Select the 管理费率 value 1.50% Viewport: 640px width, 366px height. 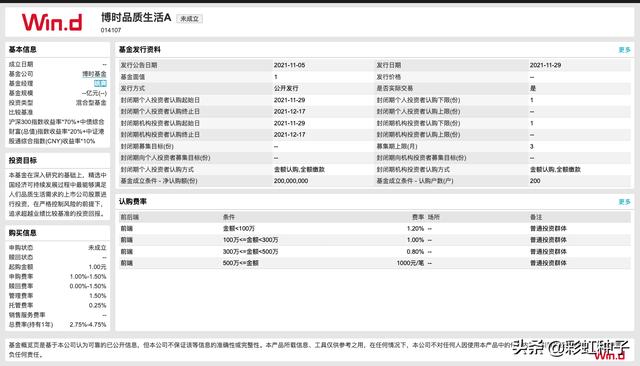click(x=98, y=296)
